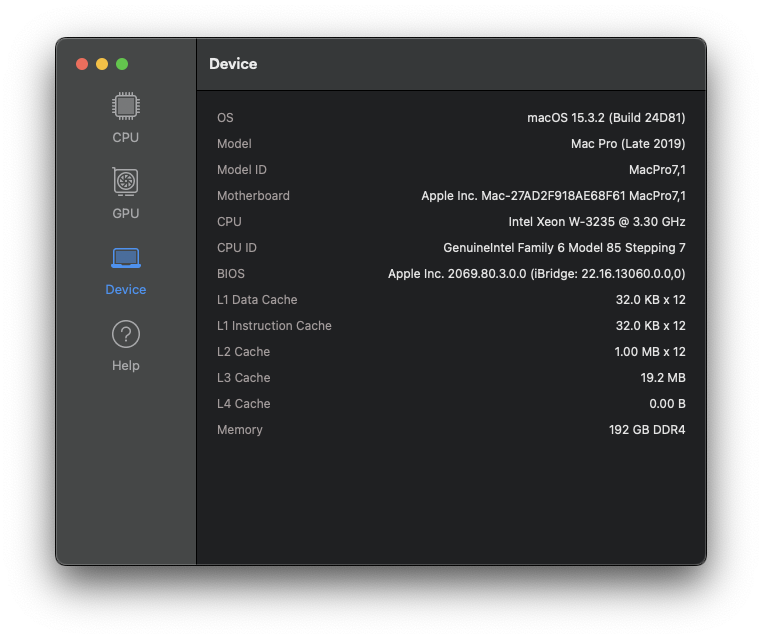762x639 pixels.
Task: Switch to the GPU section
Action: 125,194
